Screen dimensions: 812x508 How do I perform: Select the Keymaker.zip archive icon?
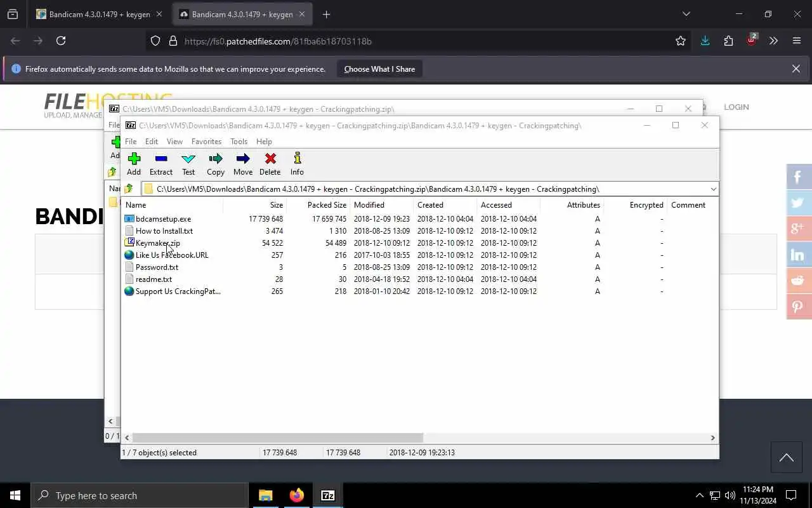[x=129, y=243]
